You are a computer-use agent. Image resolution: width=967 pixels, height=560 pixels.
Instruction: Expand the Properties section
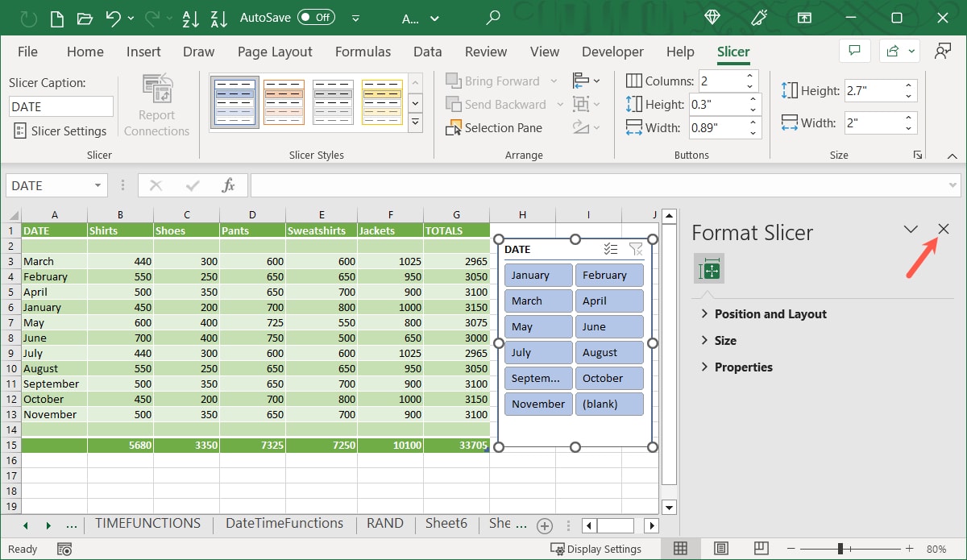point(742,367)
